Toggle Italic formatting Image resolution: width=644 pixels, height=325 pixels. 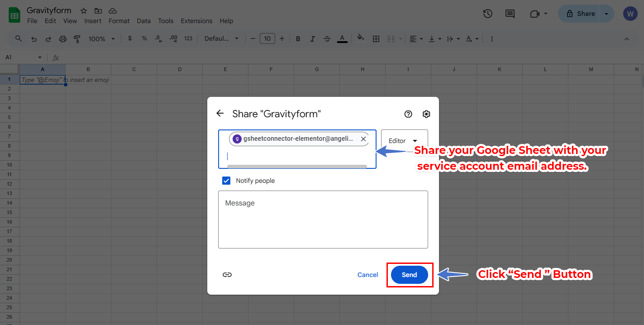(x=313, y=38)
